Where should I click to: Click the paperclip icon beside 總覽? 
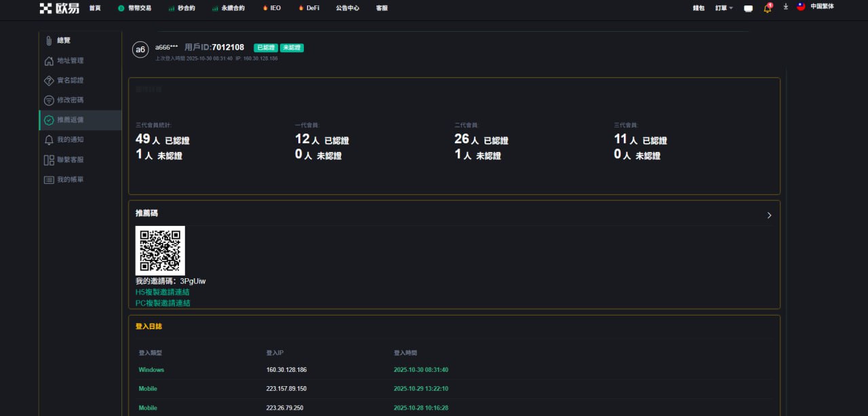[49, 41]
